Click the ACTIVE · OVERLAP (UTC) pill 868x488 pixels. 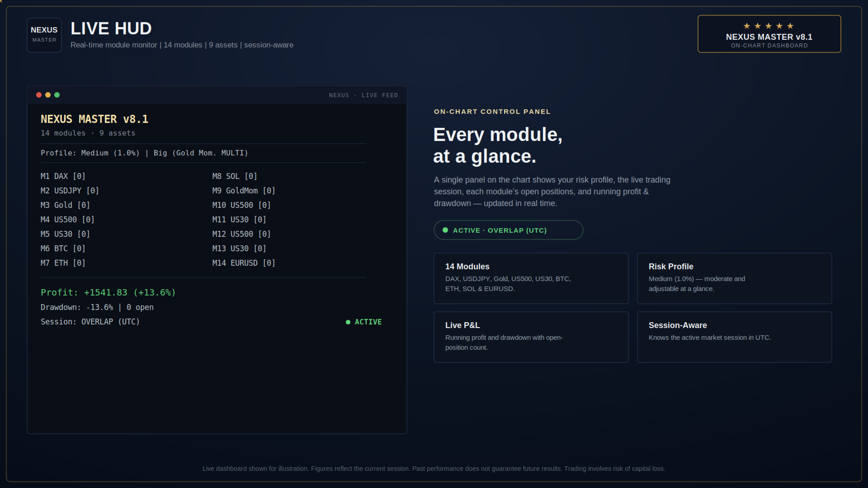point(508,230)
